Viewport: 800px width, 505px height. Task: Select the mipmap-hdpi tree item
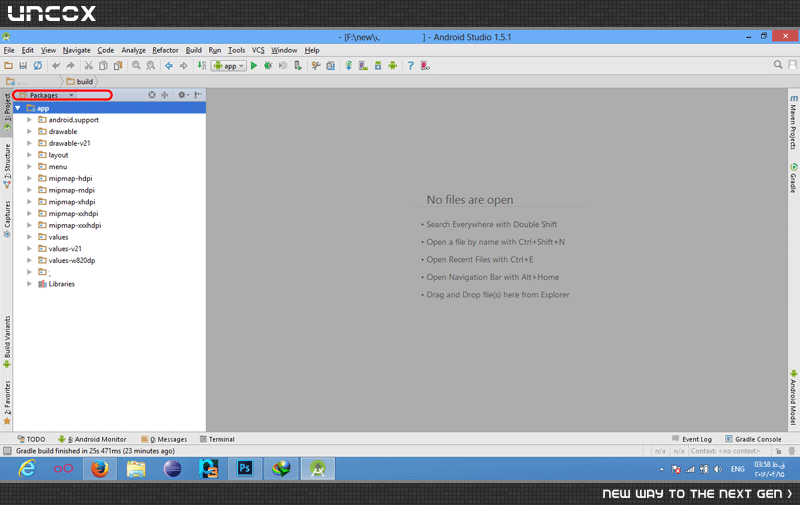click(x=70, y=179)
